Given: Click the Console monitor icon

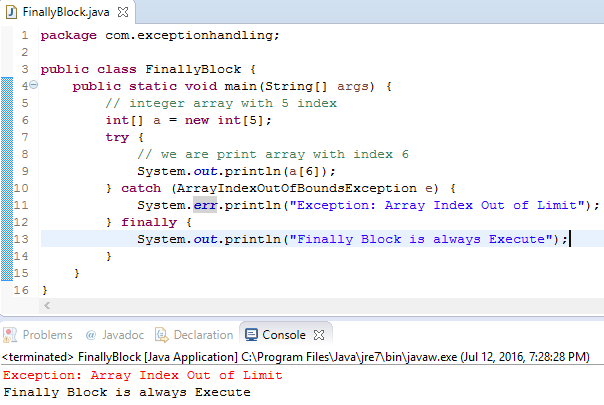Looking at the screenshot, I should click(x=252, y=335).
